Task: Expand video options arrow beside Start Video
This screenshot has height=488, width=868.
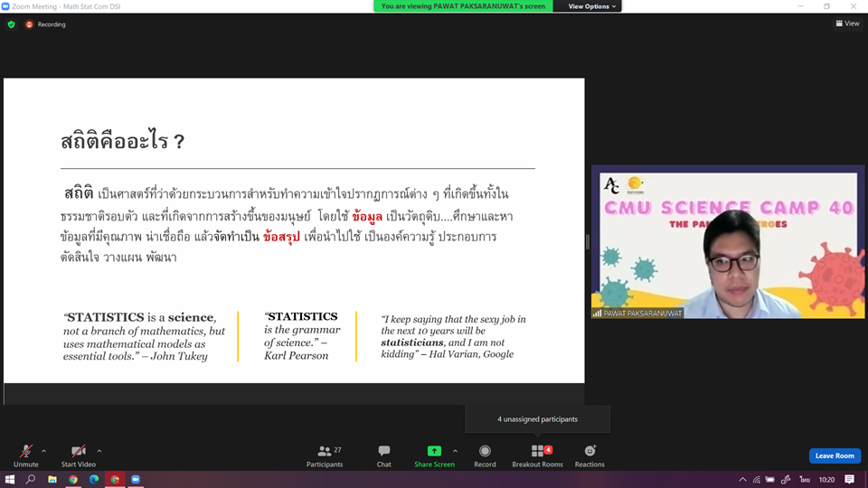Action: coord(99,451)
